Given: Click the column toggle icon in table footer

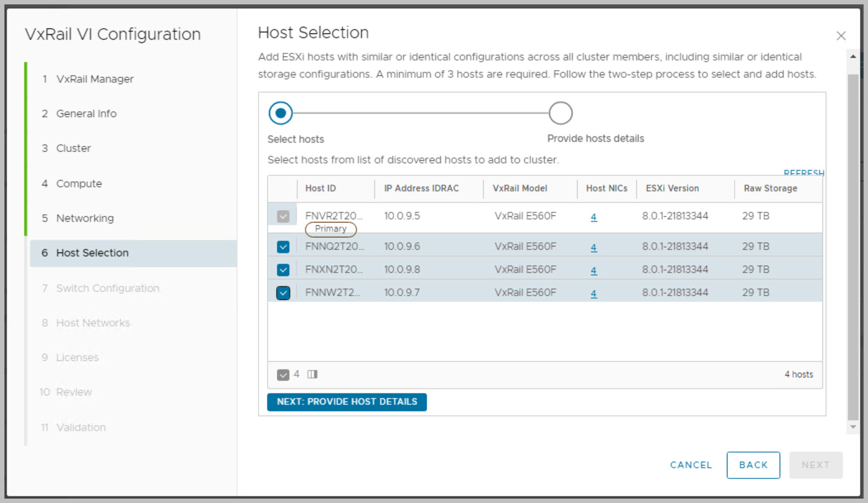Looking at the screenshot, I should (x=312, y=375).
